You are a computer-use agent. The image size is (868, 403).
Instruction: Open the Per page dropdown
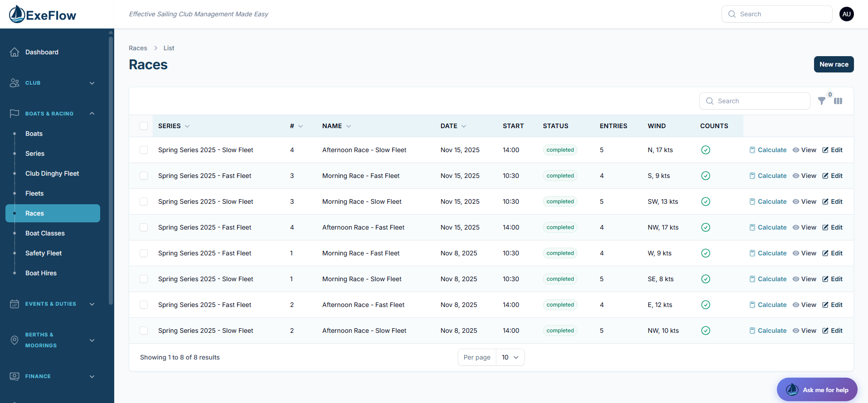click(510, 357)
